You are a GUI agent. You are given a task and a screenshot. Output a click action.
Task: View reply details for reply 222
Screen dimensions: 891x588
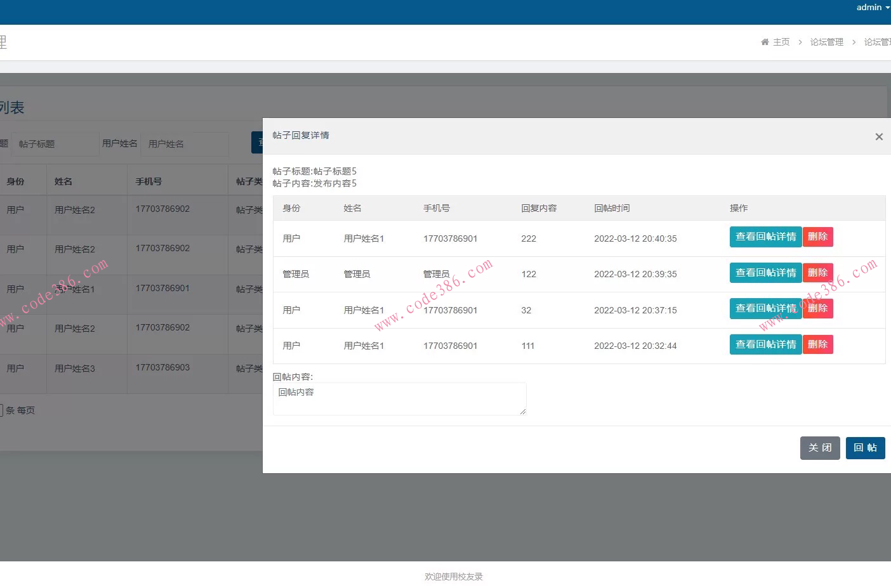[x=765, y=237]
